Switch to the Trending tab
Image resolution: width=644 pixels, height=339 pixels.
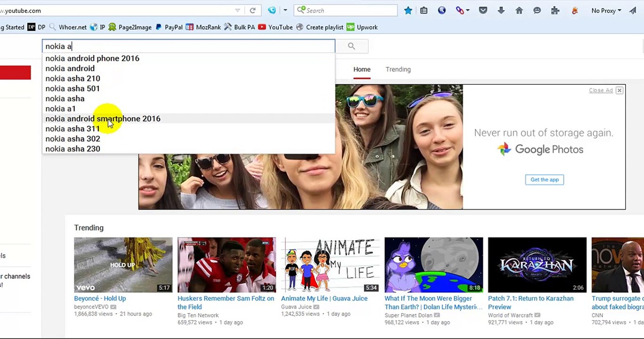398,69
